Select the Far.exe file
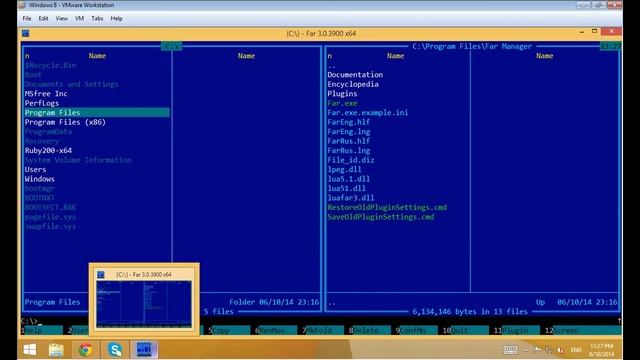Viewport: 640px width, 360px height. click(342, 103)
